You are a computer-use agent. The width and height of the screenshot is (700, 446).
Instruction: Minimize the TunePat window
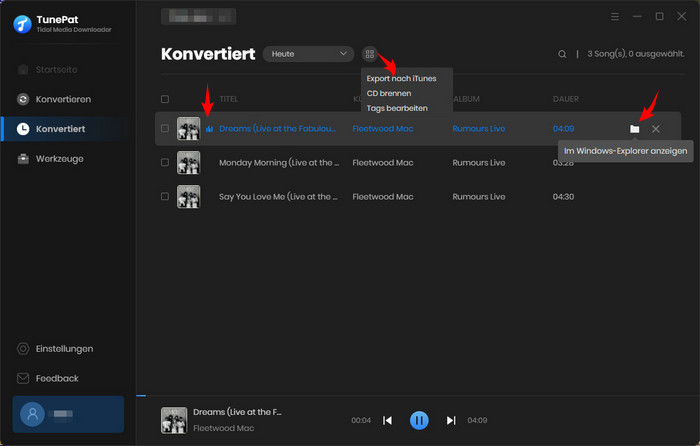tap(637, 17)
